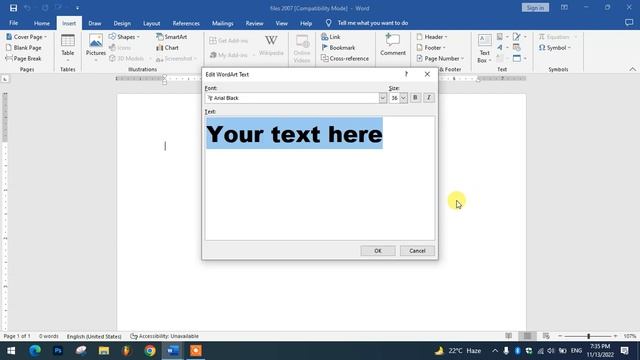Insert a Blank Page

click(x=24, y=48)
